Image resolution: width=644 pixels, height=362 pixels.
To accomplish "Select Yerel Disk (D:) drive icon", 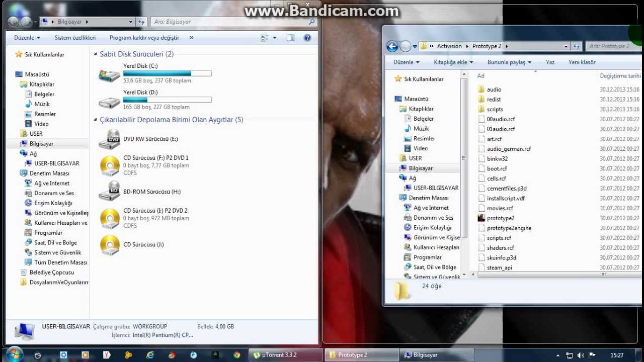I will click(x=109, y=101).
